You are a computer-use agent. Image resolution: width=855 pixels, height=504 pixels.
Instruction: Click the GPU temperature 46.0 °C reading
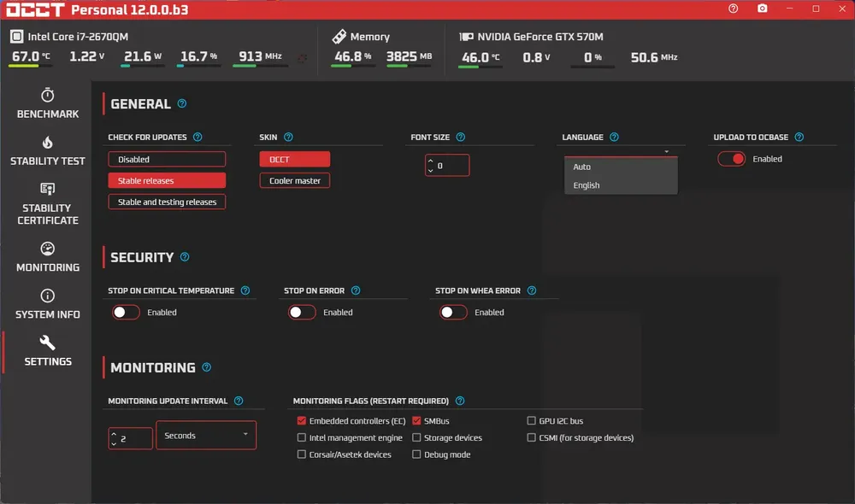tap(481, 57)
